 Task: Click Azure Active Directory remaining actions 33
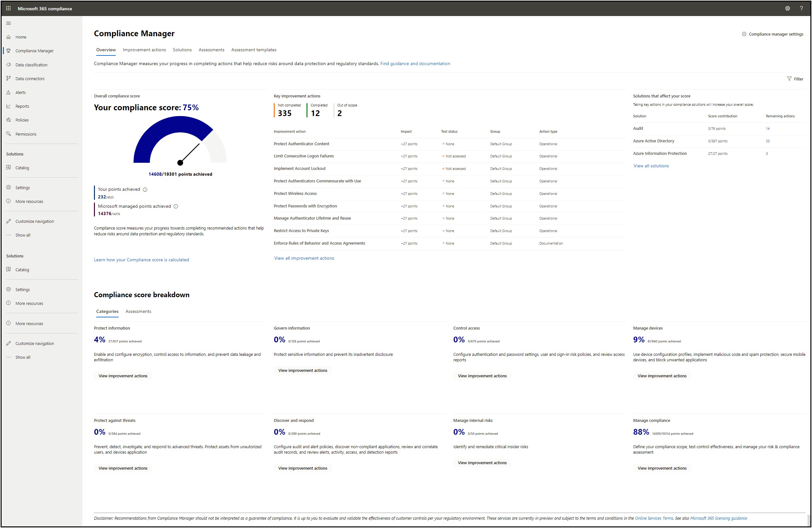[768, 141]
